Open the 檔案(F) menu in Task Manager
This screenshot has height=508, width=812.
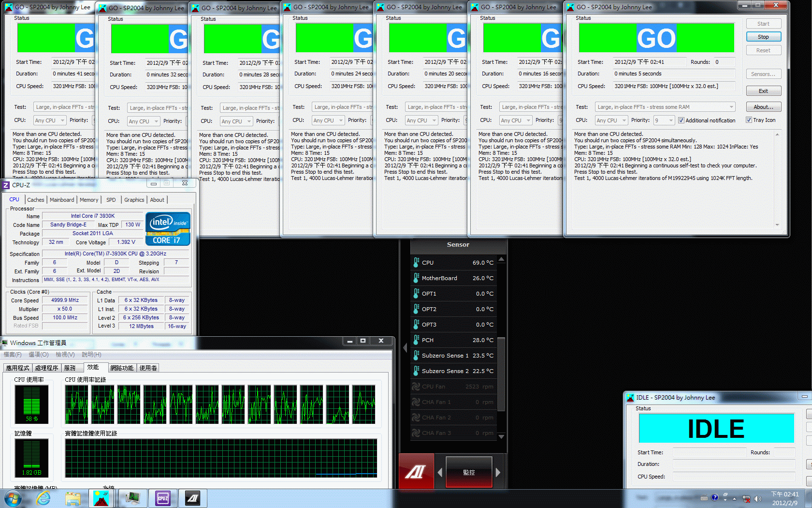(x=13, y=355)
